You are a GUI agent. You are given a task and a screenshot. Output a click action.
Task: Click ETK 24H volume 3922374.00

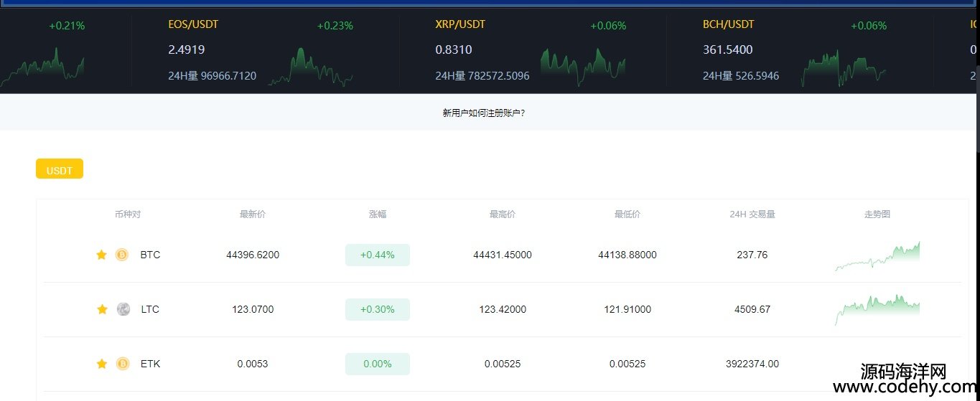pos(752,364)
